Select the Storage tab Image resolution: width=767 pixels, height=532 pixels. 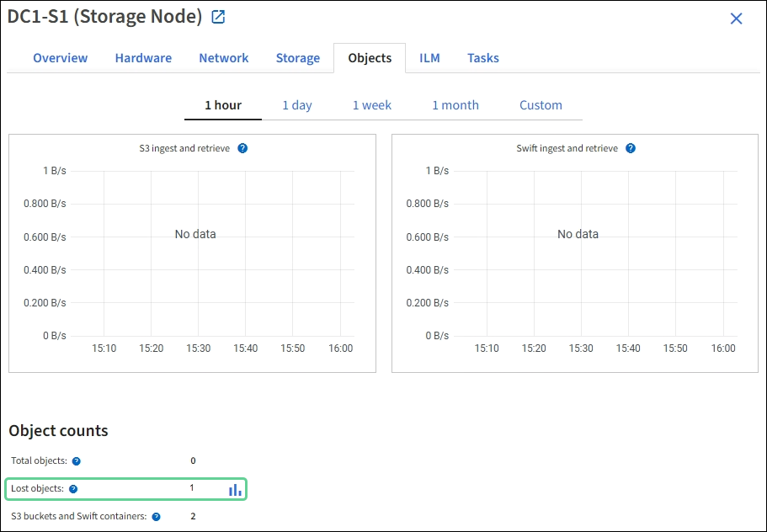tap(298, 58)
